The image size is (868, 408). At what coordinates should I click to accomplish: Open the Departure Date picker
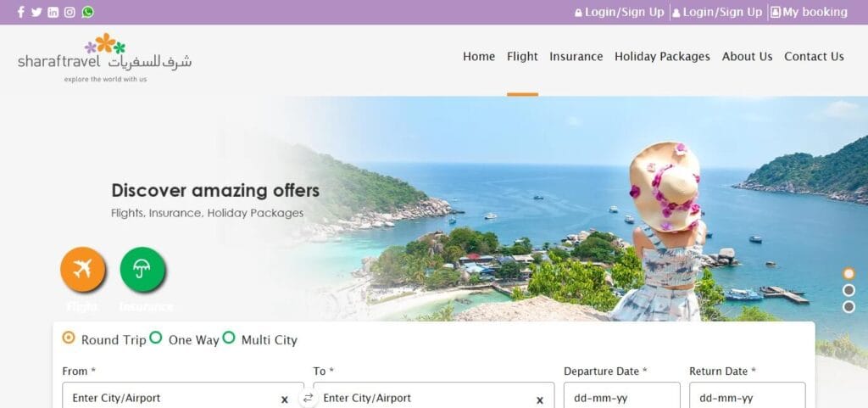coord(621,395)
